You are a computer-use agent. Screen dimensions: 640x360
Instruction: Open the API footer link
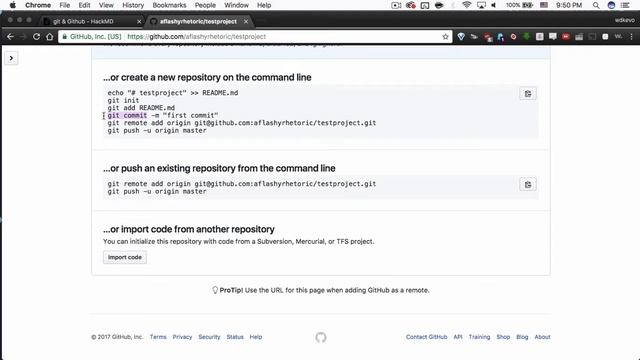(x=458, y=337)
